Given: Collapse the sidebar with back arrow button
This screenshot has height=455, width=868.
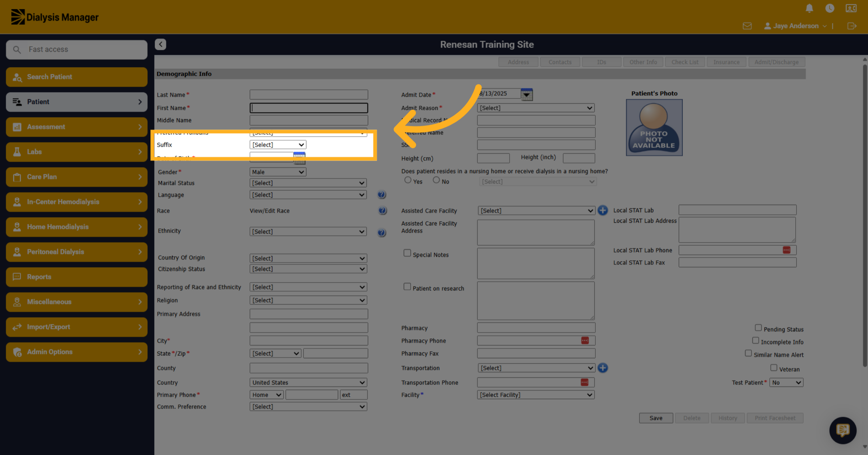Looking at the screenshot, I should point(161,44).
